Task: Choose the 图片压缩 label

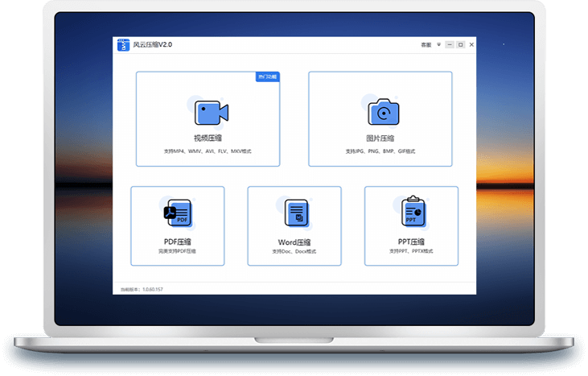Action: (x=380, y=138)
